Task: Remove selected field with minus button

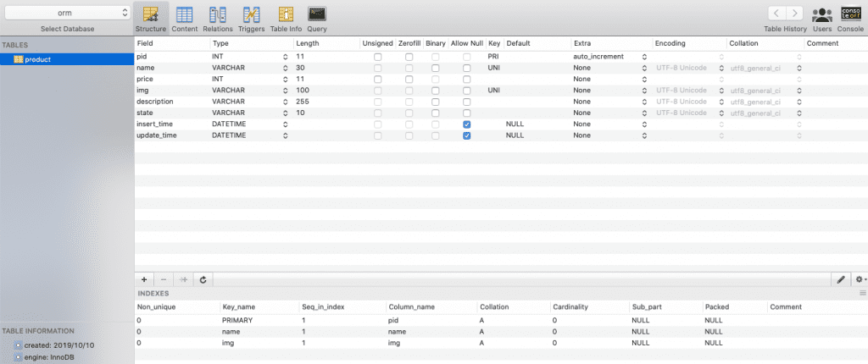Action: pyautogui.click(x=164, y=280)
